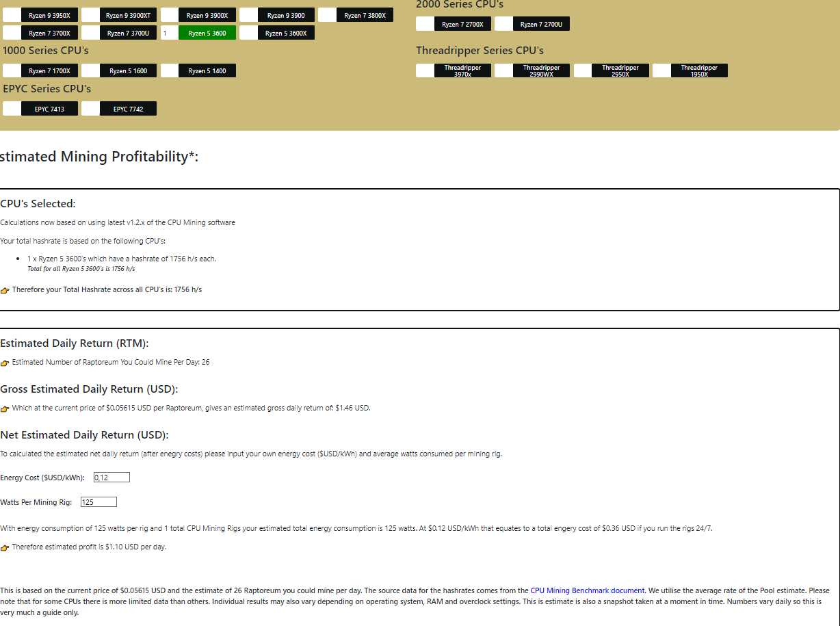This screenshot has height=626, width=840.
Task: Choose the Ryzen 9 3900X button
Action: (207, 15)
